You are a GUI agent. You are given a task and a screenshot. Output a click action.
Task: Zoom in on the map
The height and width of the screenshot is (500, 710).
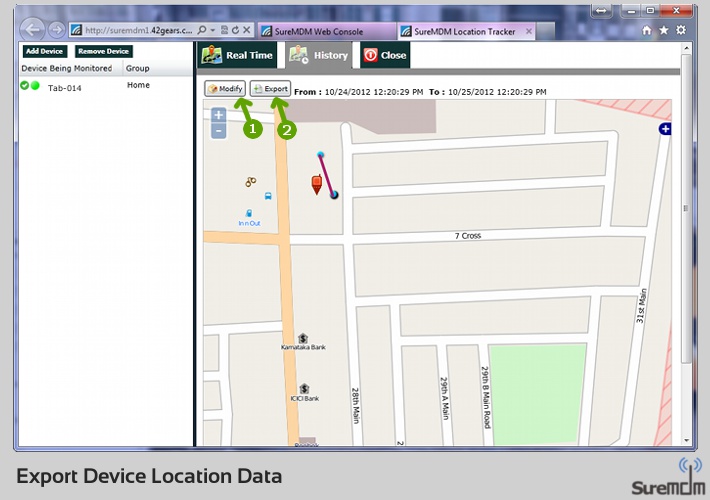click(218, 115)
